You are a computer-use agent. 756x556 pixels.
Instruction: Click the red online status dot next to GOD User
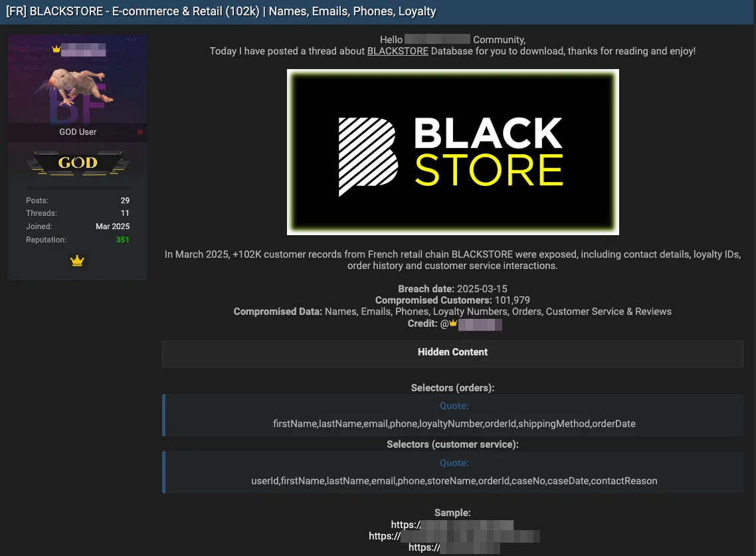pos(140,132)
